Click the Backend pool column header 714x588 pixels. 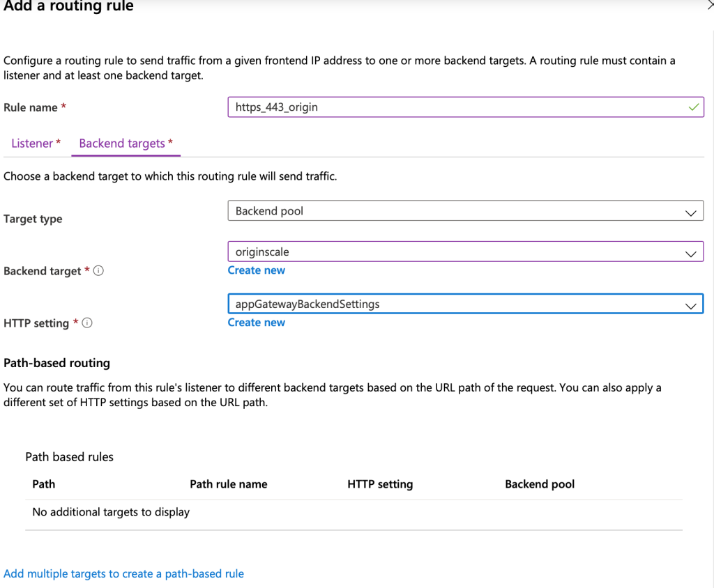[540, 484]
